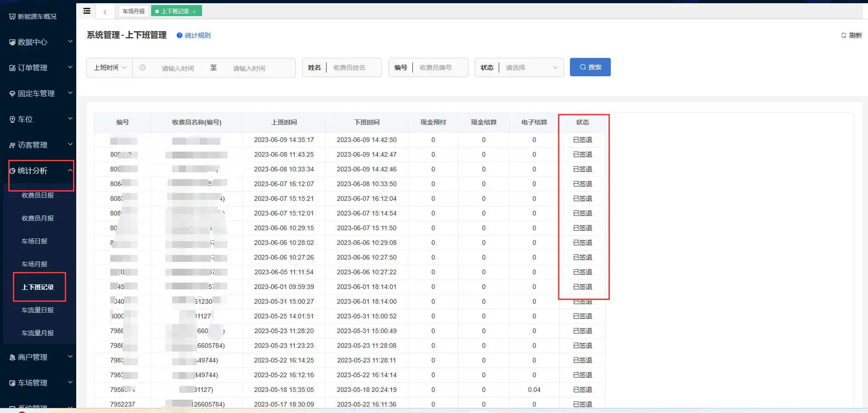Click the 统计规则 info icon

point(180,35)
